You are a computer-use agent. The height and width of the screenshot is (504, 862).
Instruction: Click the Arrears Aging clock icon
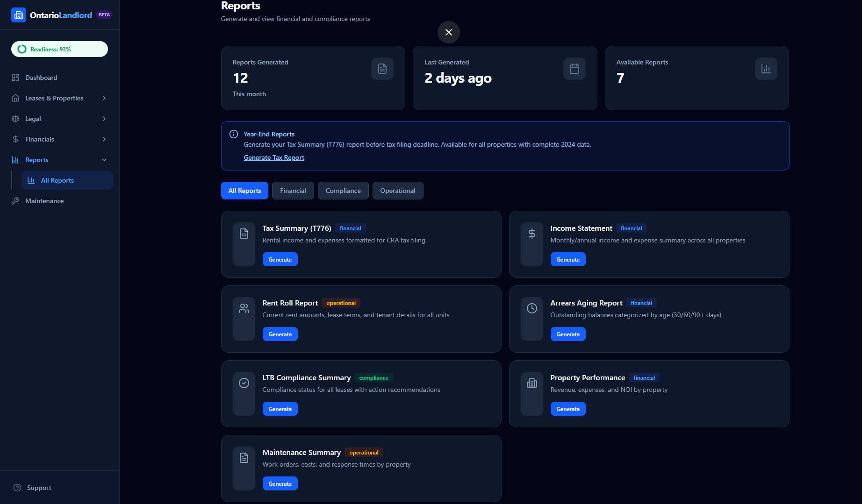pos(532,308)
